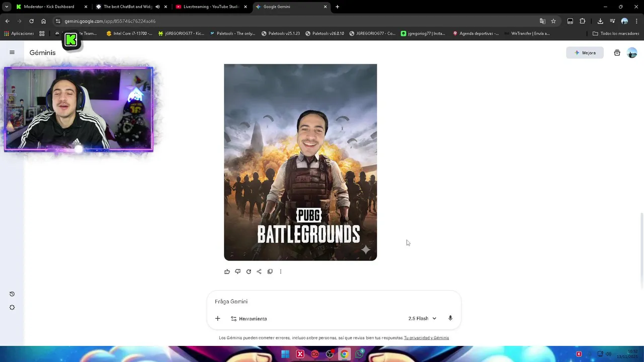Click the Géminis logo text
Image resolution: width=644 pixels, height=362 pixels.
pyautogui.click(x=42, y=53)
